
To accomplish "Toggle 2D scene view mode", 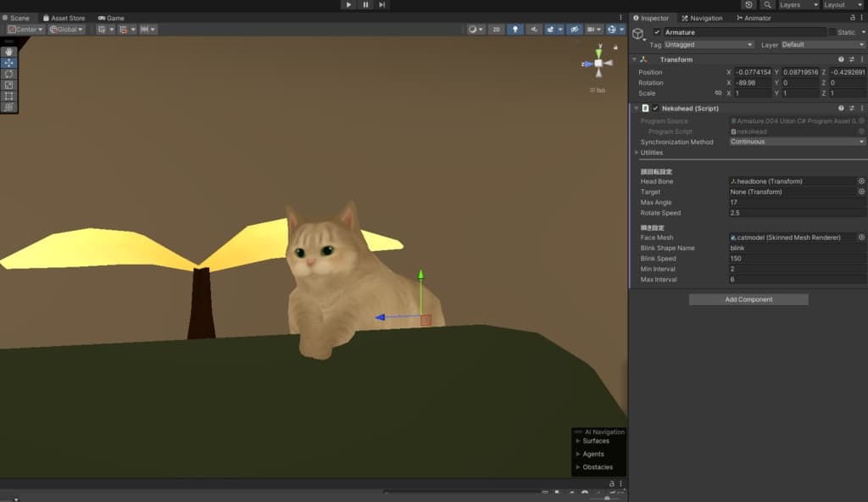I will 496,30.
